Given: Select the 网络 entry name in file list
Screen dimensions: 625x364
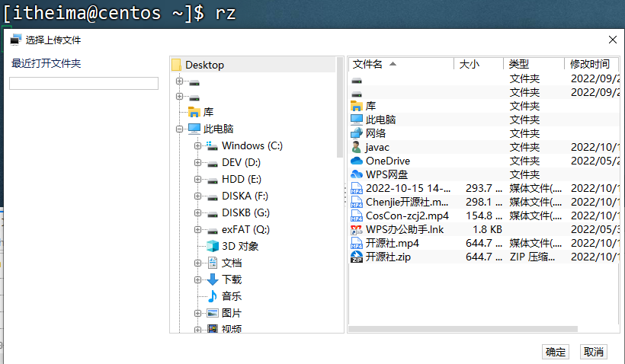Looking at the screenshot, I should point(376,133).
